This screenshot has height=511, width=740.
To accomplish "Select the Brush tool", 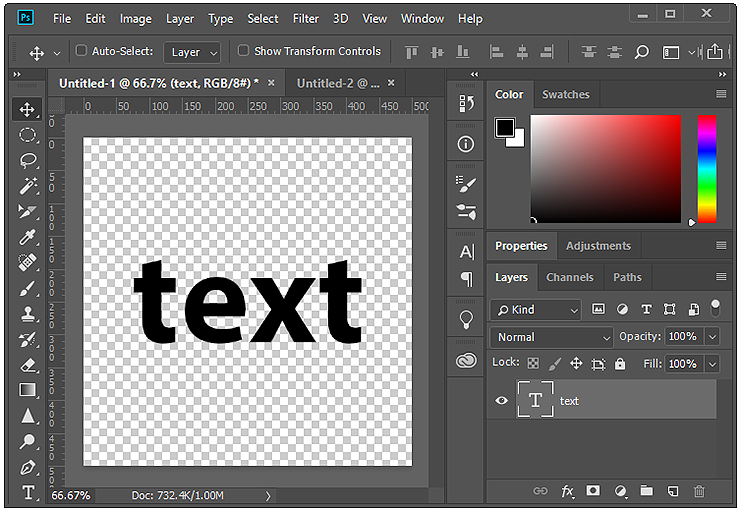I will pos(27,288).
